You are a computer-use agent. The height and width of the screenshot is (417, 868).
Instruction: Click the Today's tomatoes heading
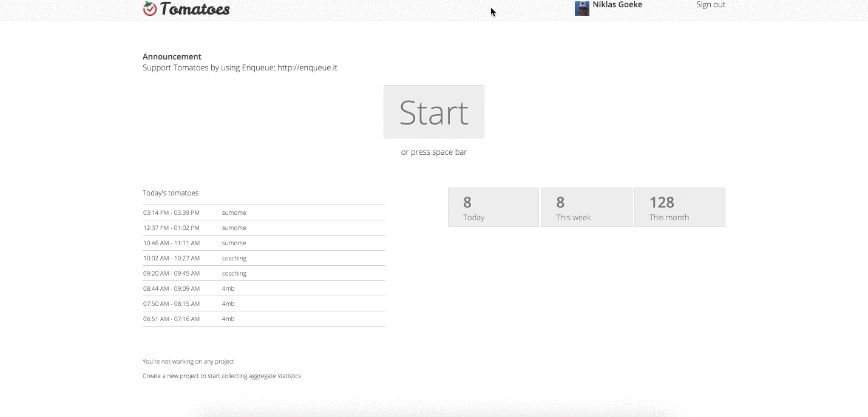pyautogui.click(x=171, y=193)
